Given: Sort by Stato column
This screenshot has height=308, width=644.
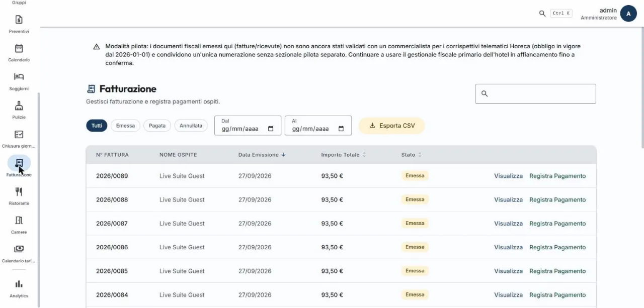Looking at the screenshot, I should tap(412, 155).
